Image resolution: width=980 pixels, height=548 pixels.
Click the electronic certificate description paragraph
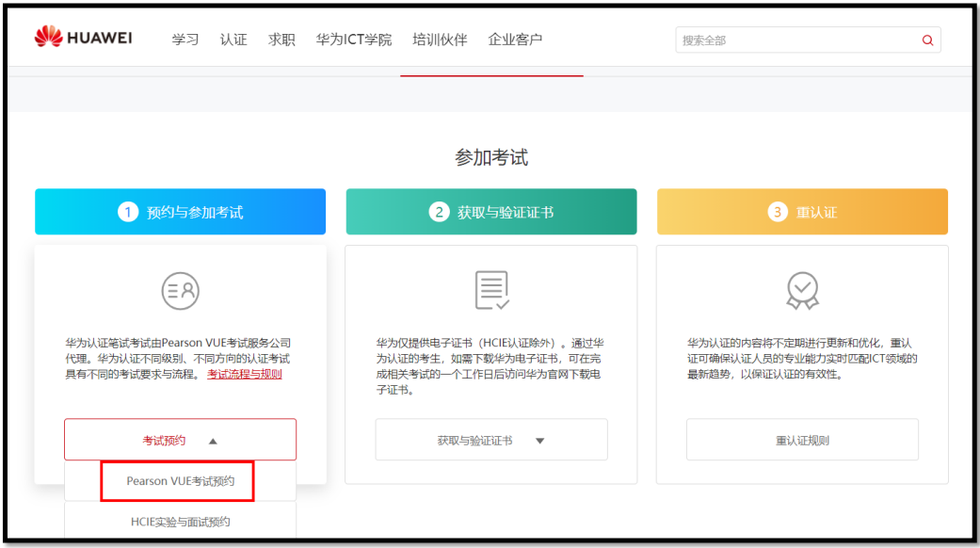tap(490, 366)
